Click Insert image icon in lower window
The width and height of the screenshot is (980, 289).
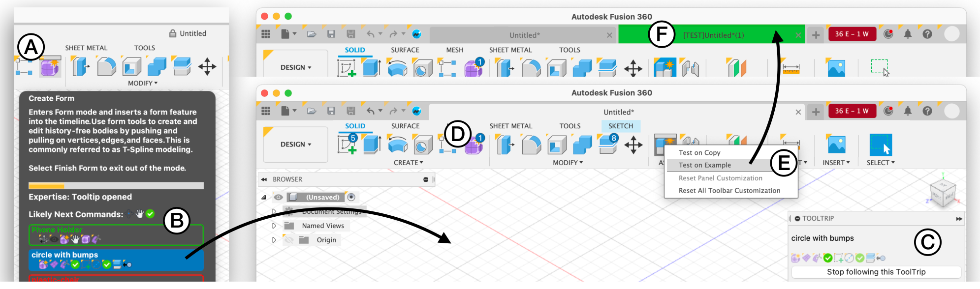tap(836, 144)
